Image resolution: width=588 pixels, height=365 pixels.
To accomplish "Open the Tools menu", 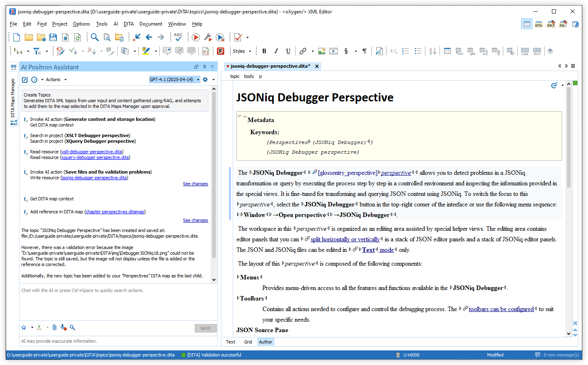I will [102, 24].
